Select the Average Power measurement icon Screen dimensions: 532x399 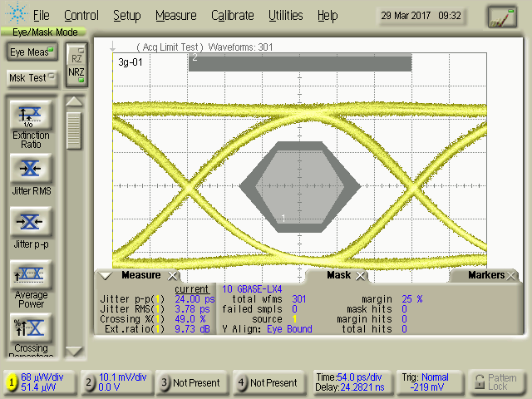click(x=31, y=274)
